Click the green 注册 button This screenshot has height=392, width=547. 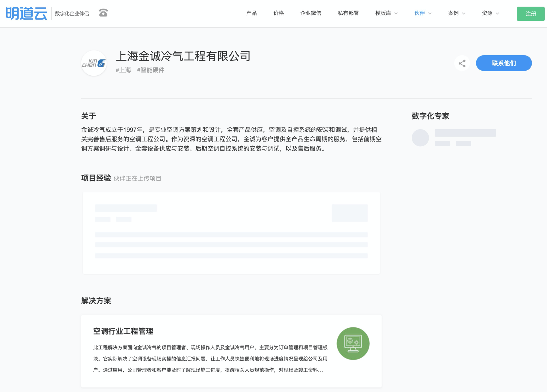(530, 14)
